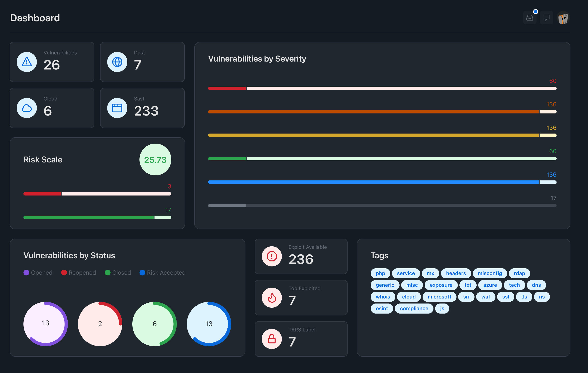Click the Top Exploited flame icon
This screenshot has width=588, height=373.
click(272, 298)
